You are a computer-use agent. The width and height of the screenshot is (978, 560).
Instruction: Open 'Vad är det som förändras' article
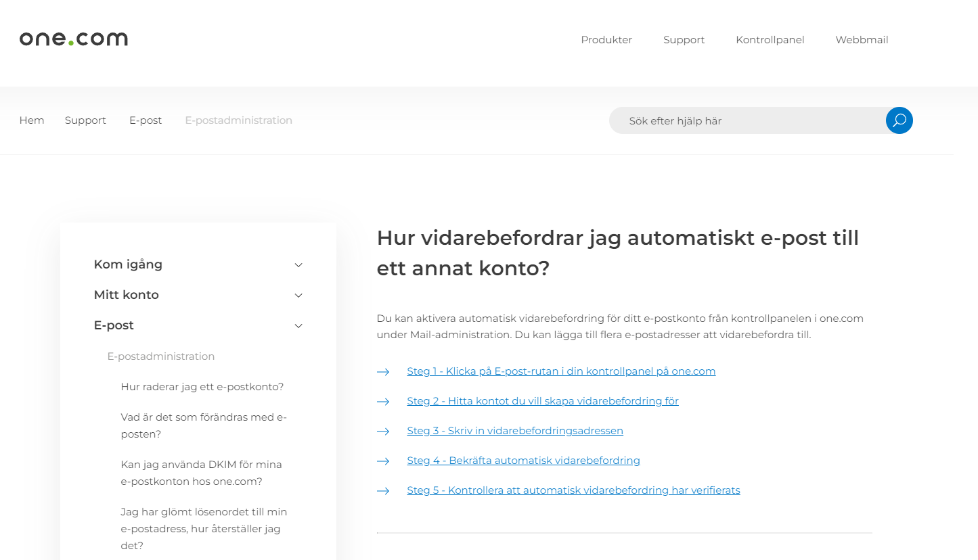[x=204, y=425]
